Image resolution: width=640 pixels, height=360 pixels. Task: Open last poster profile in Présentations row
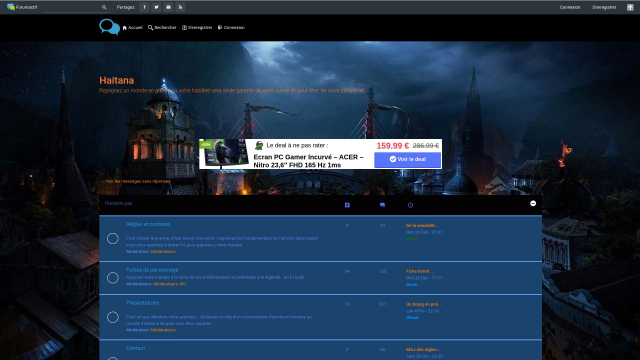[x=412, y=318]
